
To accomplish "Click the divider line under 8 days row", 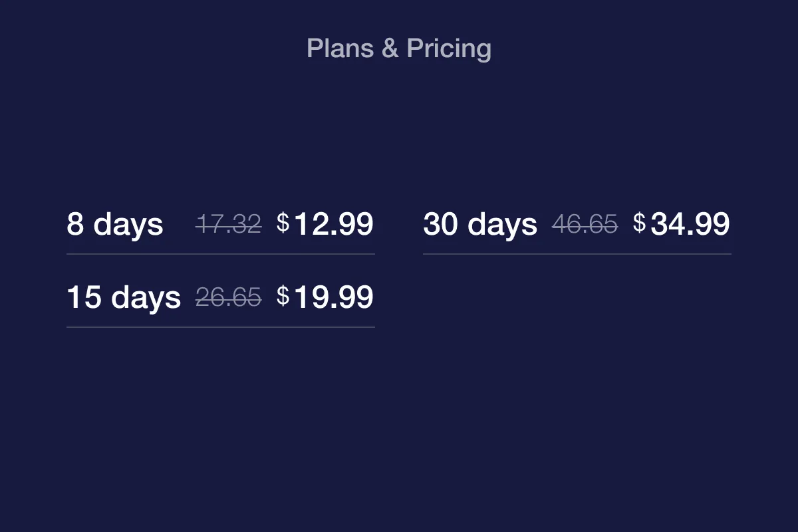I will [x=221, y=254].
